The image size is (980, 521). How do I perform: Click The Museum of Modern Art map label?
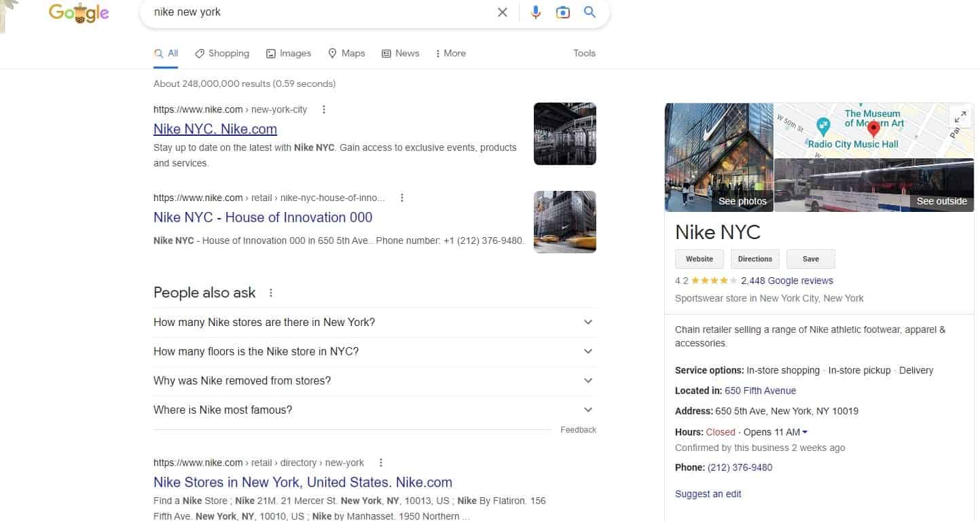(874, 118)
